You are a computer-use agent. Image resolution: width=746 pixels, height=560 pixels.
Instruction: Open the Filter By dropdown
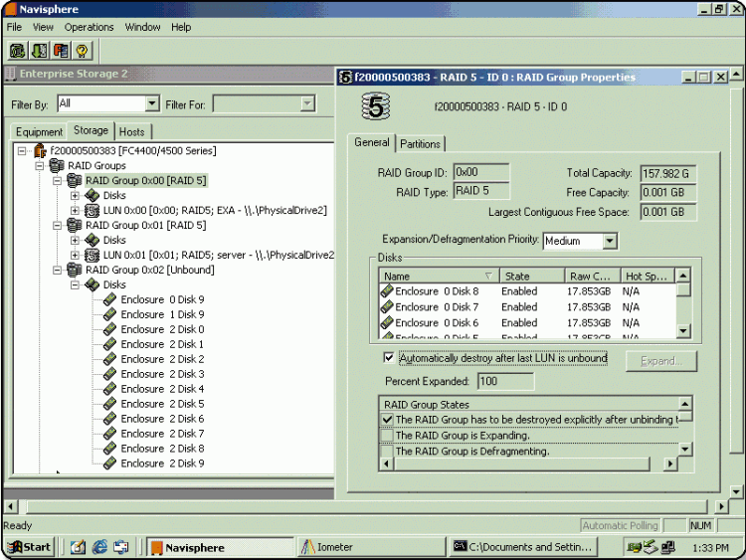click(x=152, y=103)
